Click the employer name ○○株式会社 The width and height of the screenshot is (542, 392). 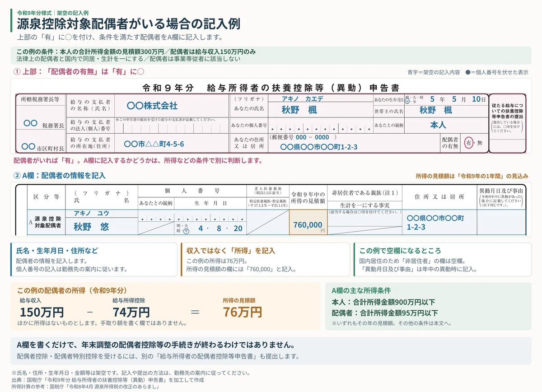point(152,106)
